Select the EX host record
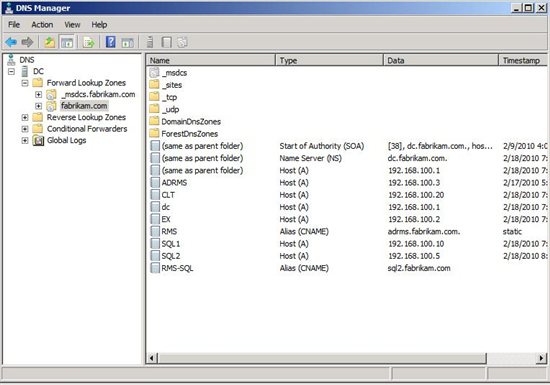 pos(347,219)
